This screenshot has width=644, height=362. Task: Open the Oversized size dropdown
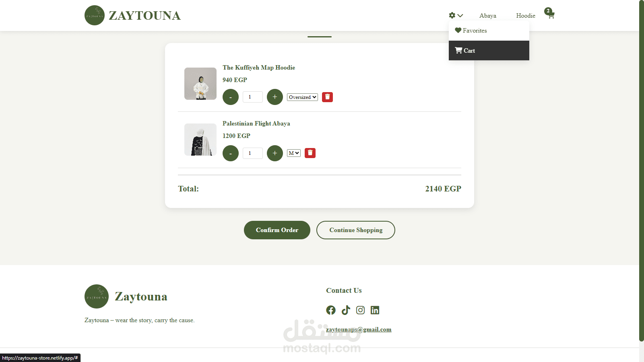pyautogui.click(x=302, y=97)
